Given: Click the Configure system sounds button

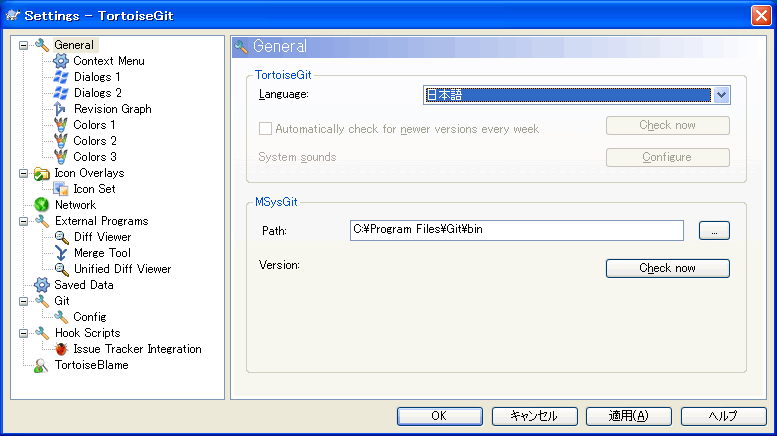Looking at the screenshot, I should pos(667,157).
